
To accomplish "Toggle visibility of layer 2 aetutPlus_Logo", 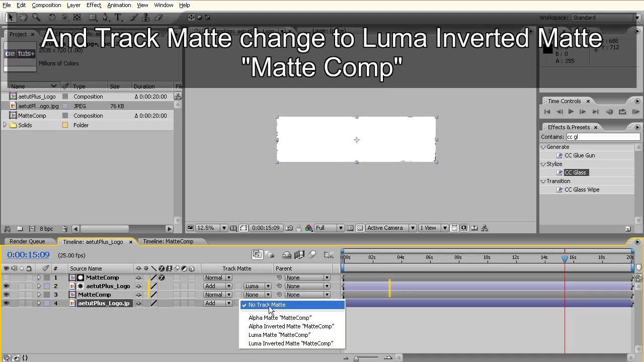I will click(x=6, y=286).
